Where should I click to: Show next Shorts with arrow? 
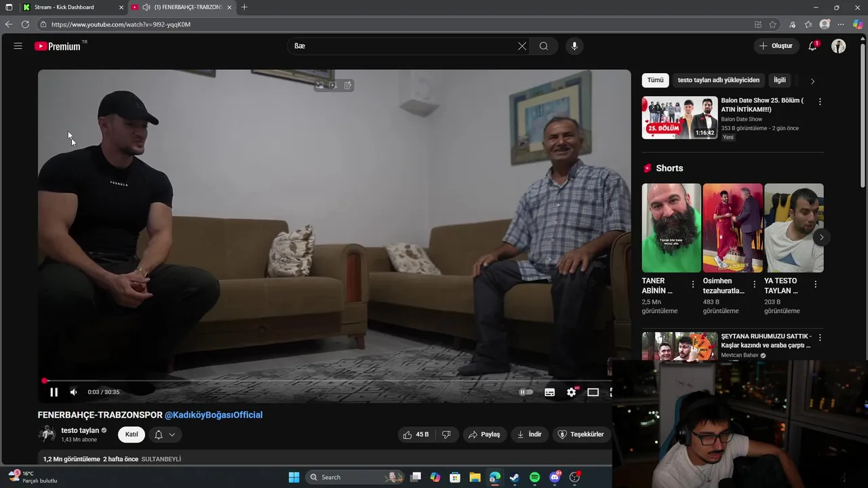pyautogui.click(x=821, y=237)
